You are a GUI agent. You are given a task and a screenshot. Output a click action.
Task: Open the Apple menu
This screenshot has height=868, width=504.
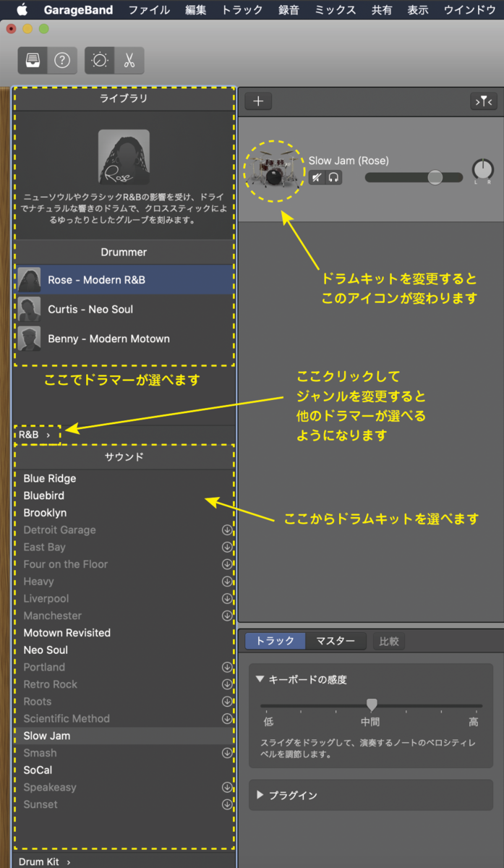pos(21,9)
